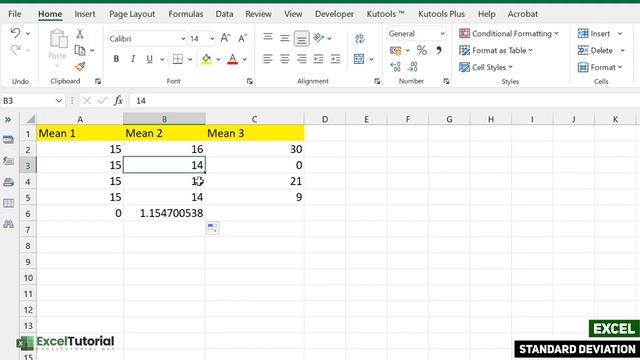Viewport: 640px width, 360px height.
Task: Open the Kutools Plus tab
Action: [441, 14]
